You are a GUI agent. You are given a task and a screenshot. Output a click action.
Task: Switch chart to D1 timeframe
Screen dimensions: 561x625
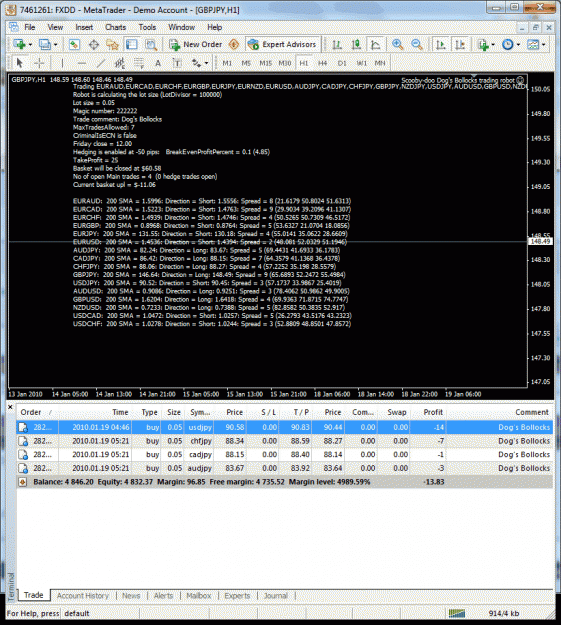pyautogui.click(x=342, y=63)
